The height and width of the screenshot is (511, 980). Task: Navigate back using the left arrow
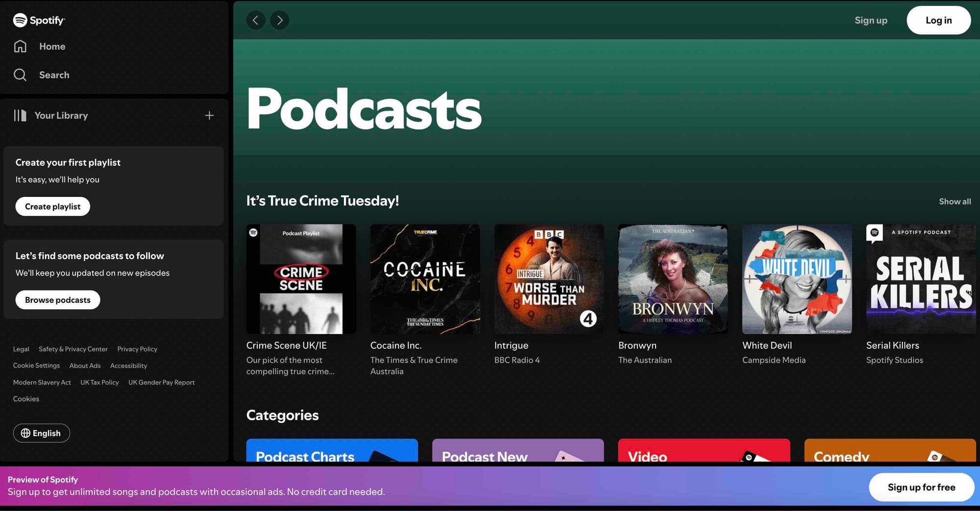[x=255, y=20]
